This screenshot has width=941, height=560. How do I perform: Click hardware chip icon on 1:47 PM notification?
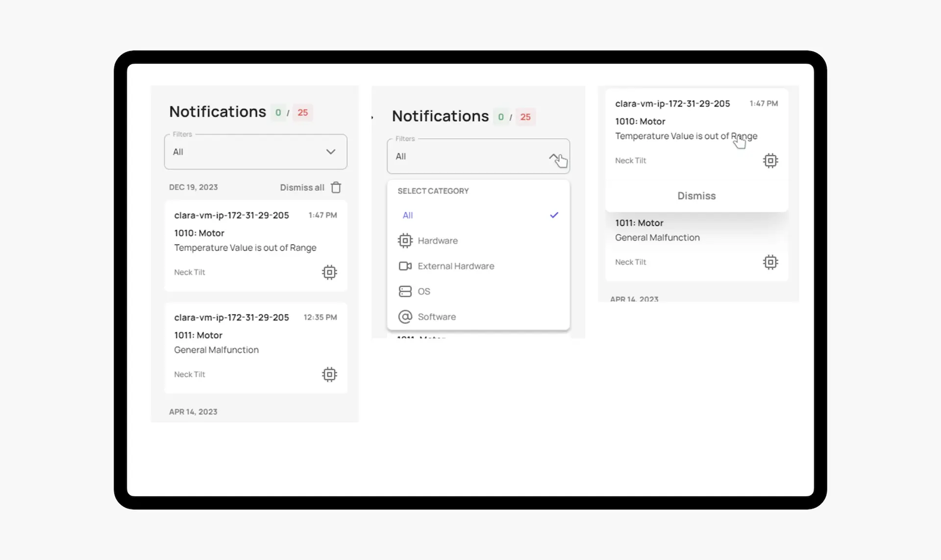coord(329,272)
